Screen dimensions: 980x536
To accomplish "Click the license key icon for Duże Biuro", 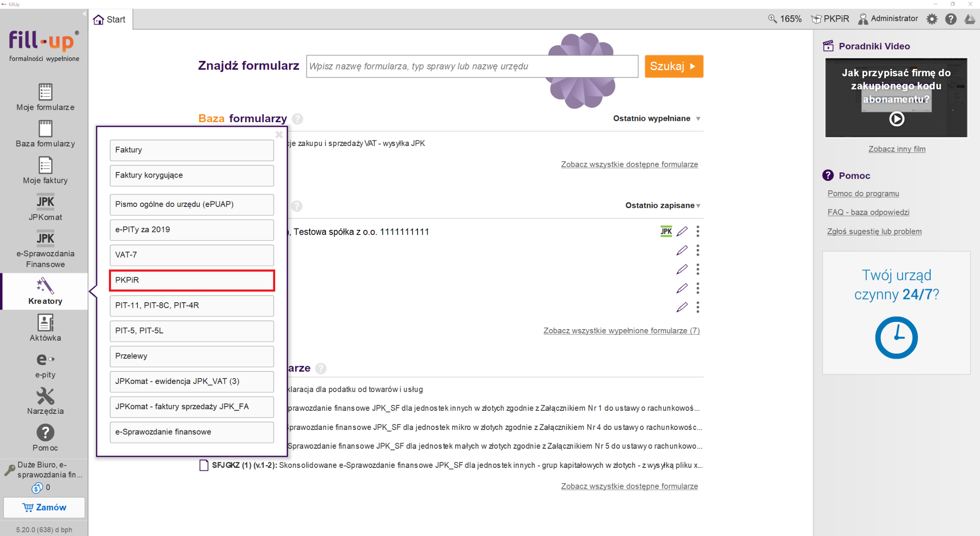I will pyautogui.click(x=9, y=470).
